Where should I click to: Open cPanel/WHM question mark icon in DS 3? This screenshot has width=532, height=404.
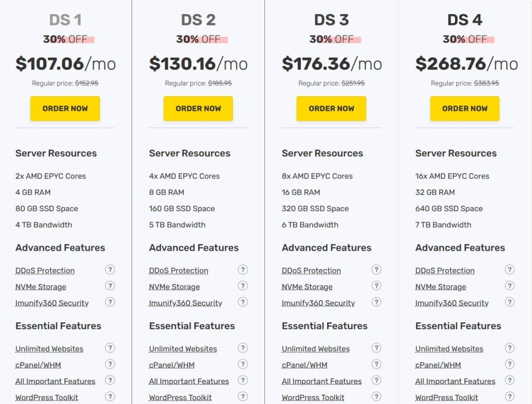(377, 364)
